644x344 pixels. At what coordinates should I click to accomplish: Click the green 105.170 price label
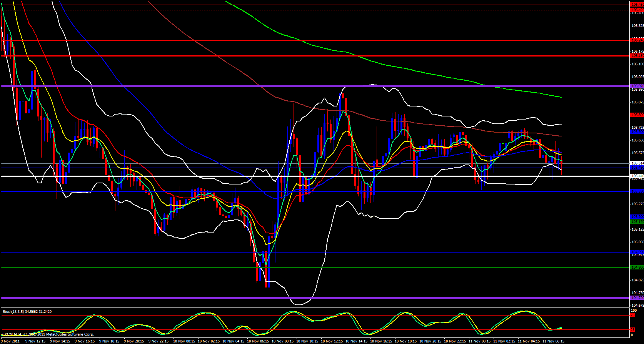click(637, 222)
